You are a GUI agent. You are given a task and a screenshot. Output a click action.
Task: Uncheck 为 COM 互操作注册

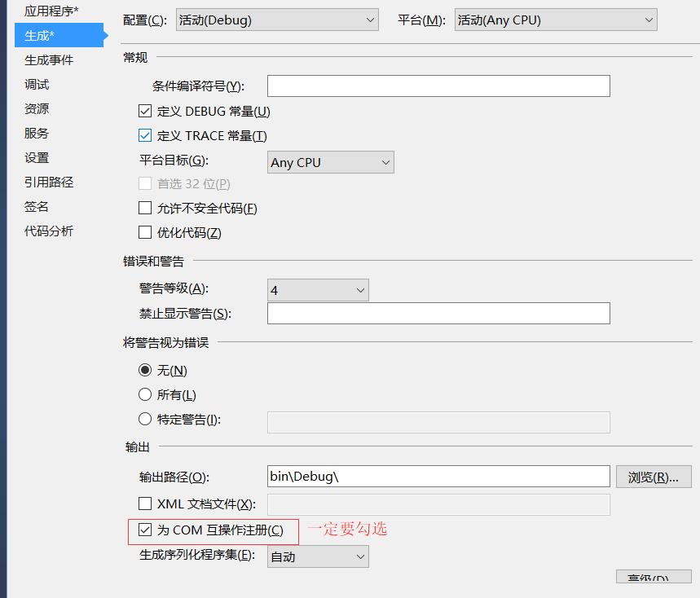click(x=145, y=530)
